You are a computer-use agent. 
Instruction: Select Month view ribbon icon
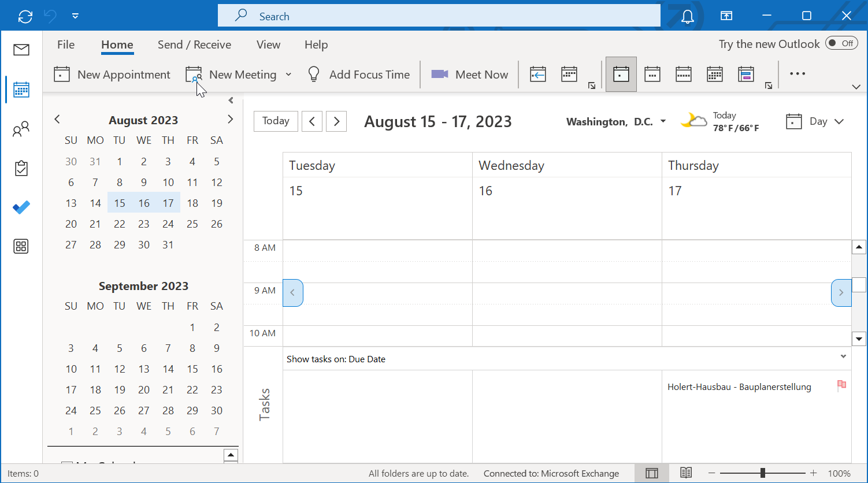pyautogui.click(x=715, y=75)
